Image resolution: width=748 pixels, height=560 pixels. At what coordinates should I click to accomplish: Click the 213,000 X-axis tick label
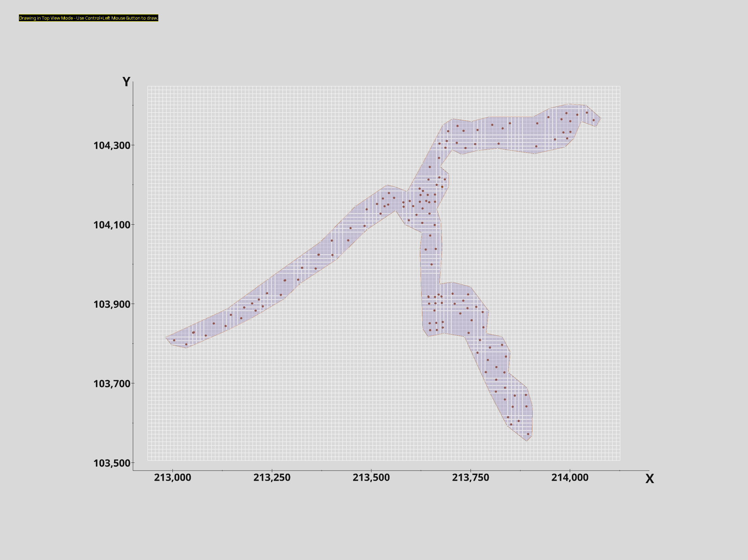(172, 478)
